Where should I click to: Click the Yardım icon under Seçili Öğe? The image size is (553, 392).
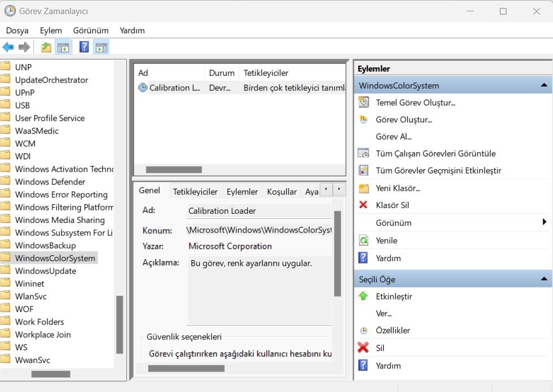(x=363, y=365)
